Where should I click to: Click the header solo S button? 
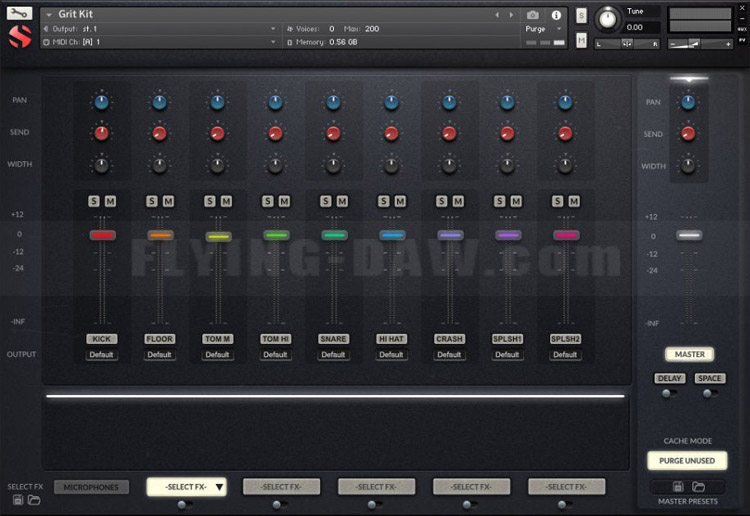tap(581, 16)
